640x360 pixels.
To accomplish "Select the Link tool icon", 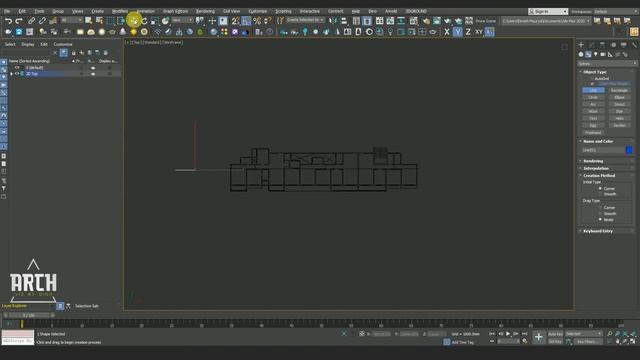I will coord(31,21).
